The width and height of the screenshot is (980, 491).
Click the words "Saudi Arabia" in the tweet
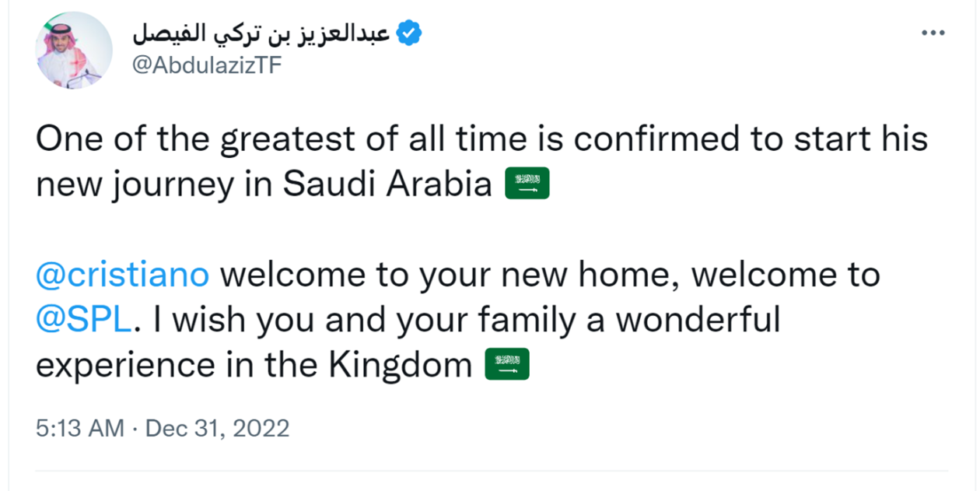[387, 184]
